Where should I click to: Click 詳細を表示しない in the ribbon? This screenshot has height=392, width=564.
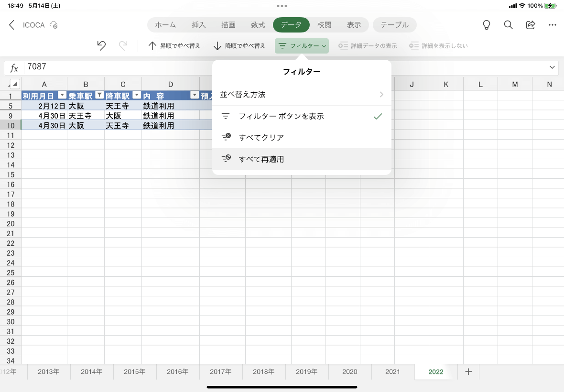tap(438, 46)
